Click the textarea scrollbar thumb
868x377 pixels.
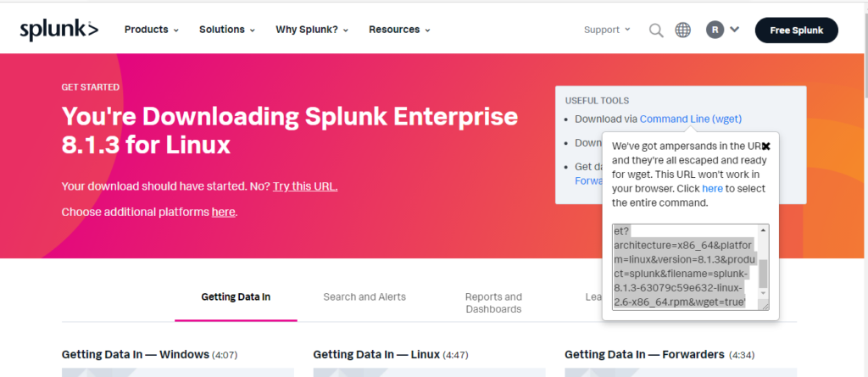click(x=764, y=272)
